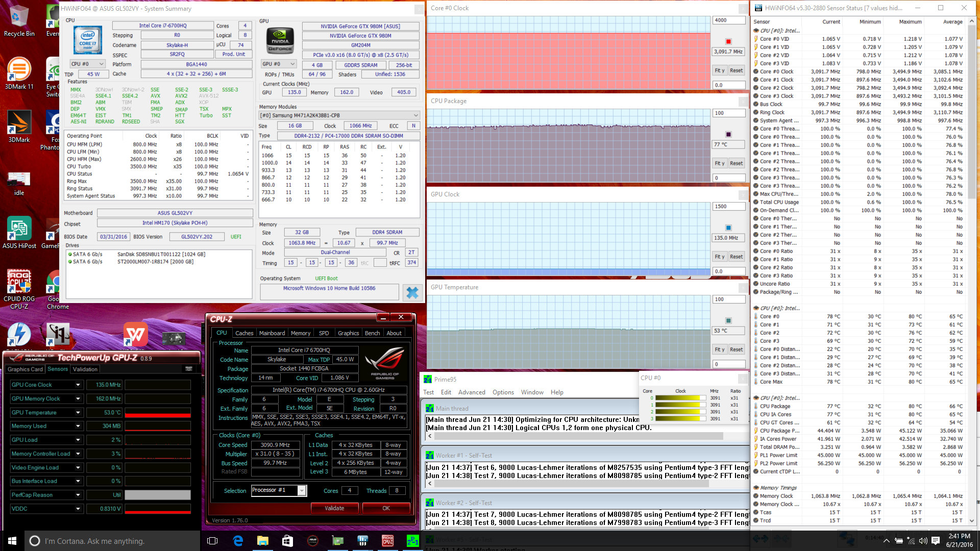Select Memory Clock sensor row
Viewport: 980px width, 551px height.
[859, 496]
